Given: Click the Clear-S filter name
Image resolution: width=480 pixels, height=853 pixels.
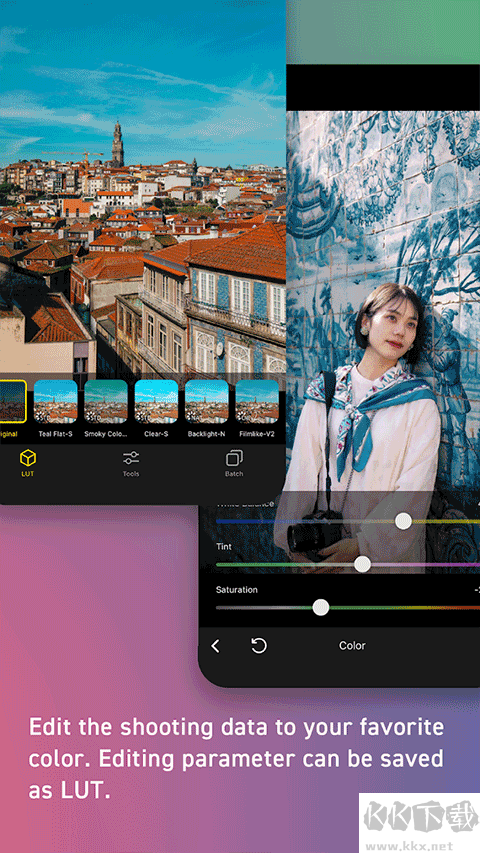Looking at the screenshot, I should (156, 434).
